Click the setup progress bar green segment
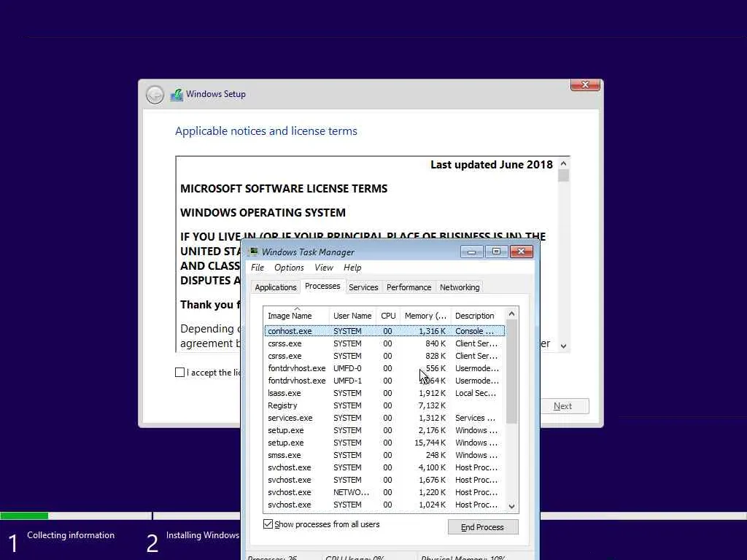Screen dimensions: 747x560 (x=24, y=516)
